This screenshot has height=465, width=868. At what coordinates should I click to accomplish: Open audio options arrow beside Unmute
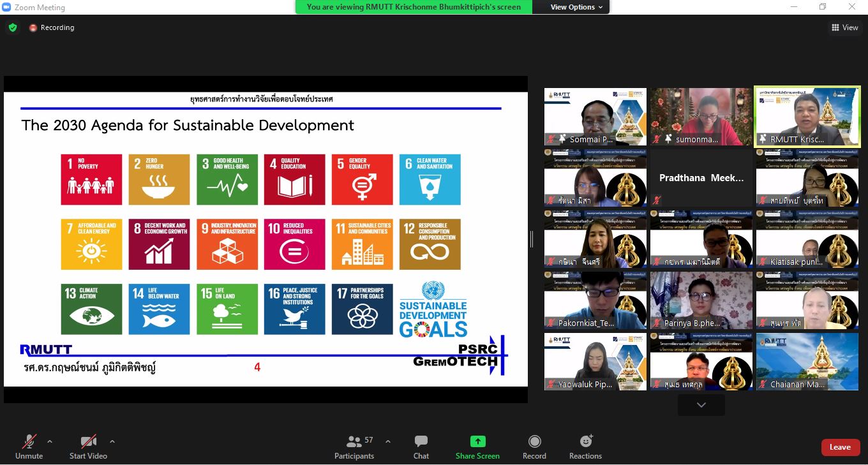coord(50,441)
